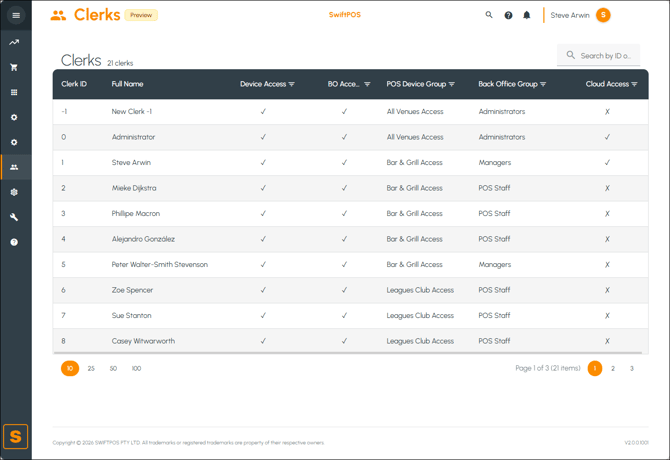Open the POS Device Group column filter
670x460 pixels.
coord(452,84)
